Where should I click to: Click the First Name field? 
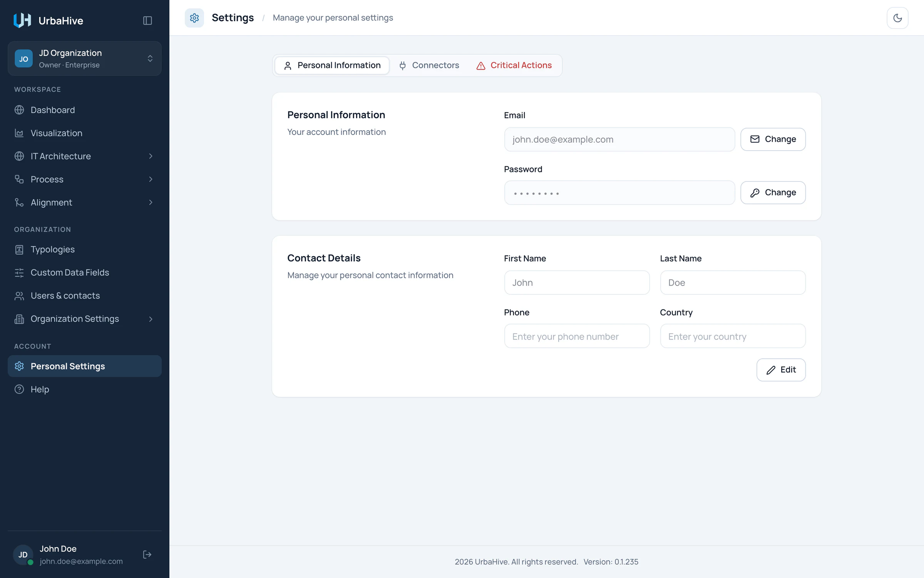[x=577, y=282]
